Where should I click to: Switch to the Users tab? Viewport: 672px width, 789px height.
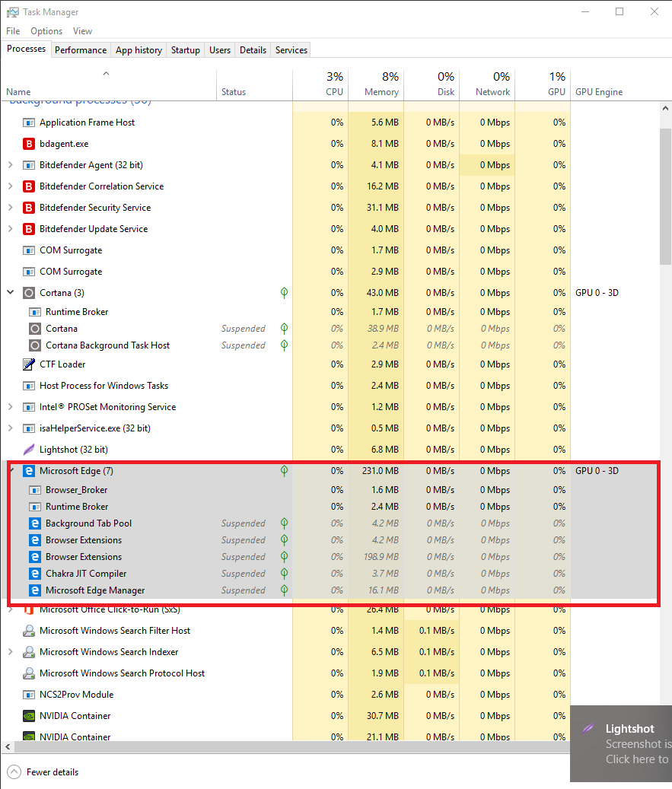(x=220, y=49)
